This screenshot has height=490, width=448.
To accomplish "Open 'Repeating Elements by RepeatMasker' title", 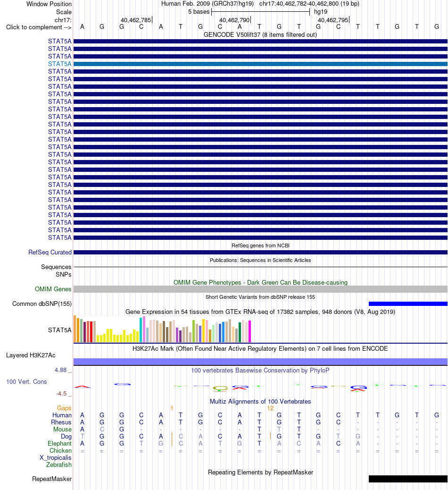I will click(260, 473).
